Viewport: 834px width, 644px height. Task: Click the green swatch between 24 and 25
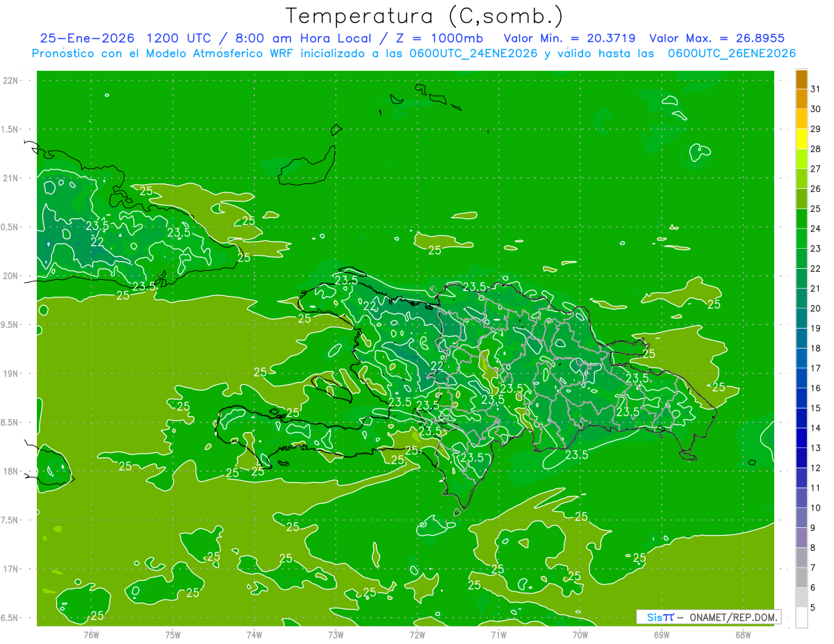click(x=801, y=219)
